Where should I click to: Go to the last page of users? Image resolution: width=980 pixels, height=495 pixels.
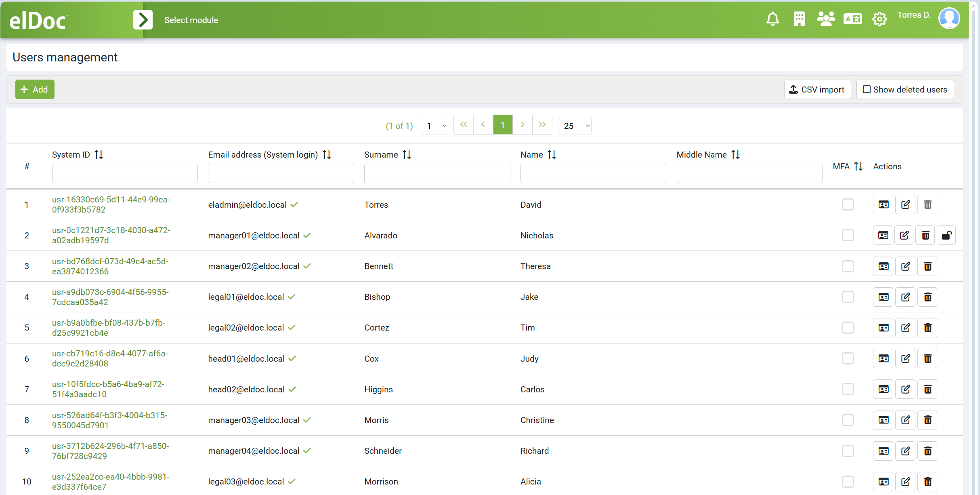tap(542, 124)
